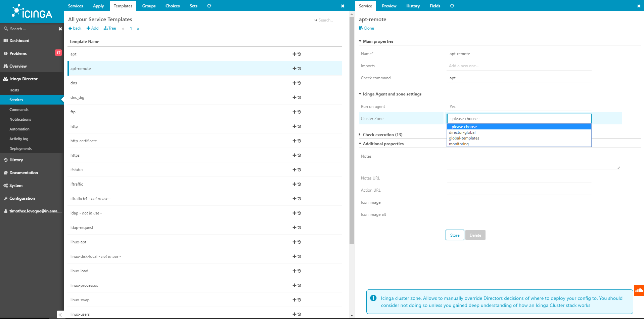The width and height of the screenshot is (644, 319).
Task: Switch to the Groups tab
Action: (149, 6)
